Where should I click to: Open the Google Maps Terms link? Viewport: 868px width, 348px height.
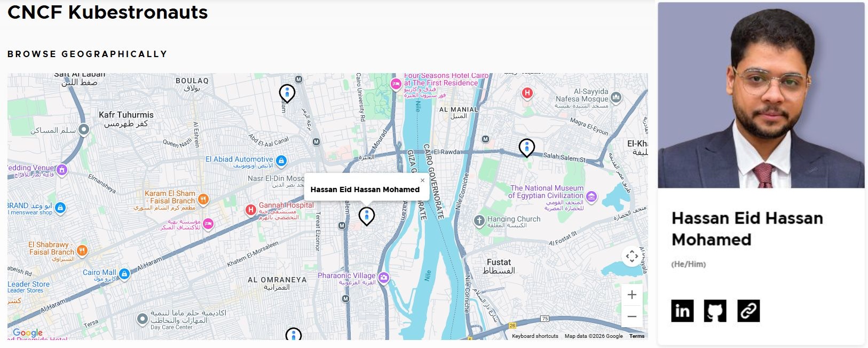pos(636,336)
